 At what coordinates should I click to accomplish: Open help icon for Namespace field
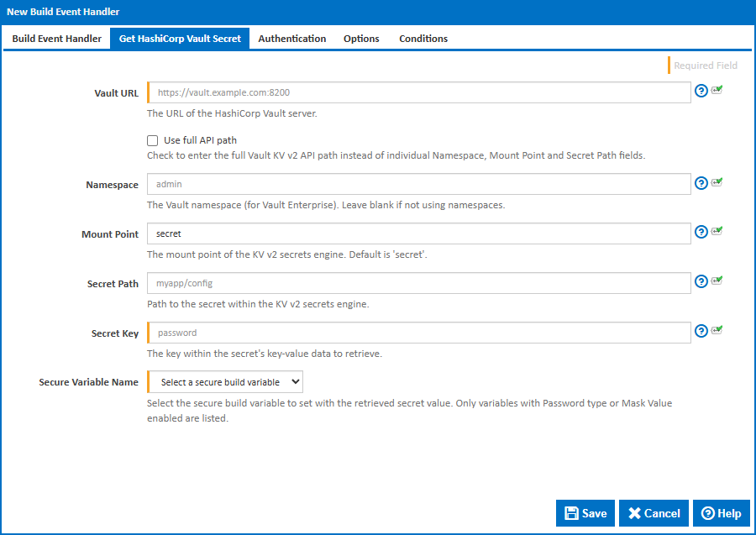point(701,183)
